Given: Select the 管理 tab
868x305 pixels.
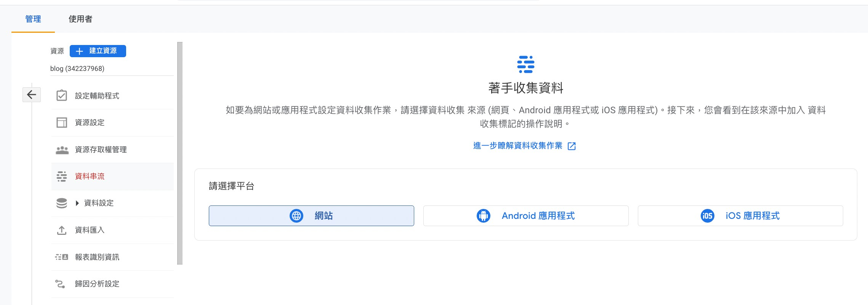Looking at the screenshot, I should click(33, 19).
